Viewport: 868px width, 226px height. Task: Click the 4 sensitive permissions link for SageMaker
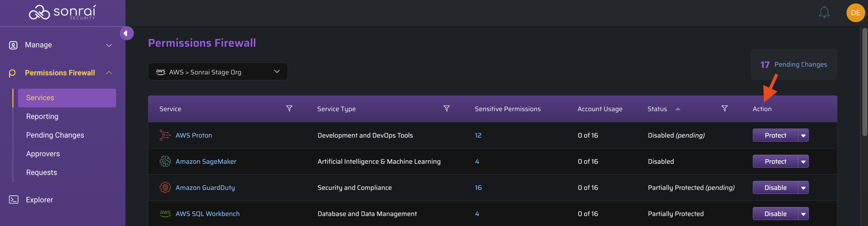click(477, 162)
